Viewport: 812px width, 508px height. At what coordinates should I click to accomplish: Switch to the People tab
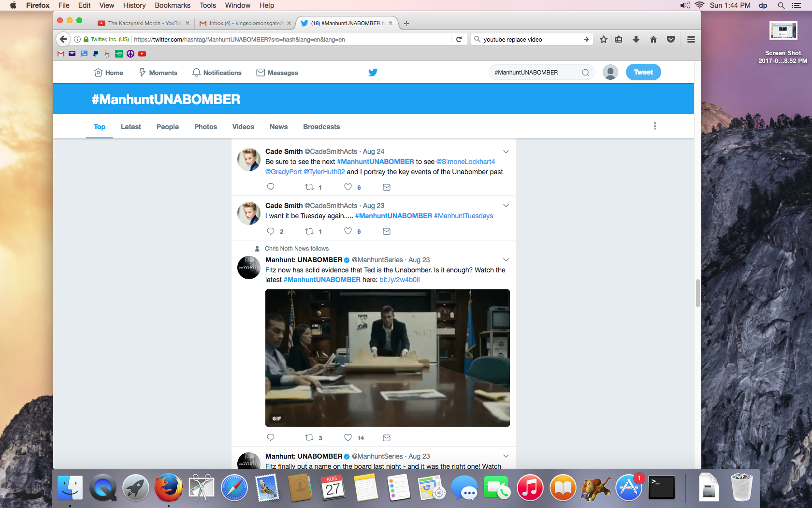point(168,127)
